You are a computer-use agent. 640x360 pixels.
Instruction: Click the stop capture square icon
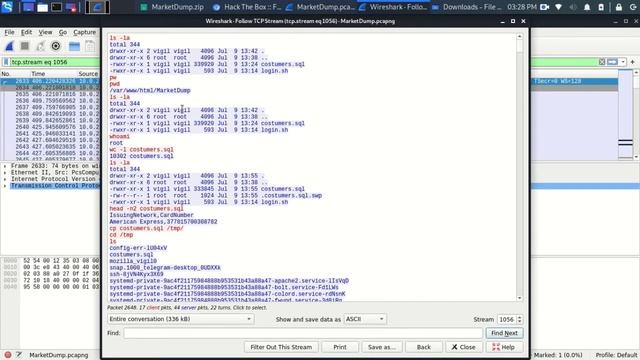pos(25,46)
